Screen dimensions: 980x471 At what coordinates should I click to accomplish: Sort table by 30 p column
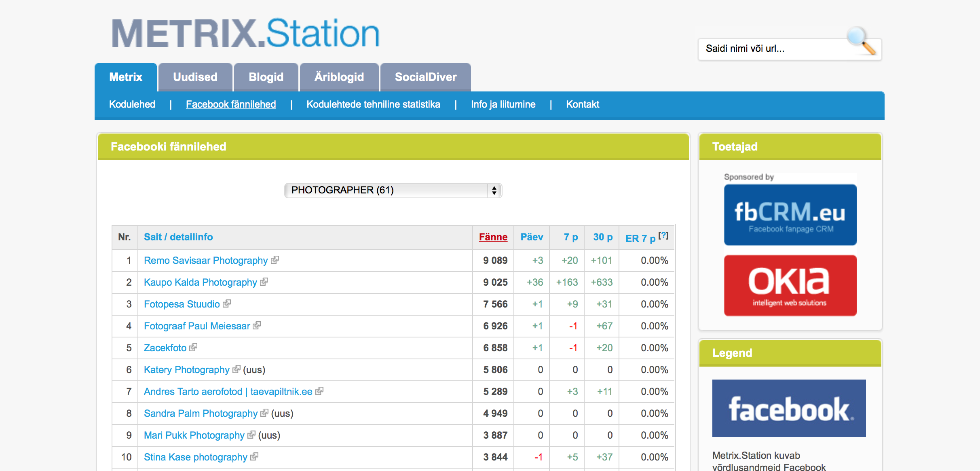click(602, 237)
